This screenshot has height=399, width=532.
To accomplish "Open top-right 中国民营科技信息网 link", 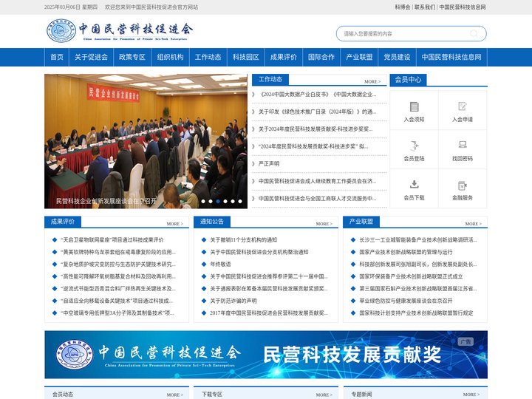I will (x=463, y=7).
